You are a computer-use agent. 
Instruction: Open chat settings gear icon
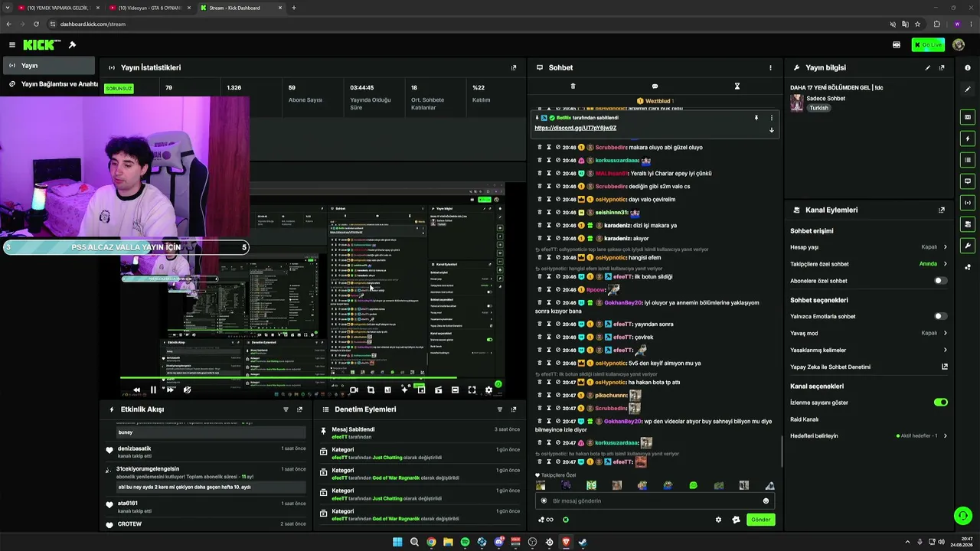coord(718,520)
